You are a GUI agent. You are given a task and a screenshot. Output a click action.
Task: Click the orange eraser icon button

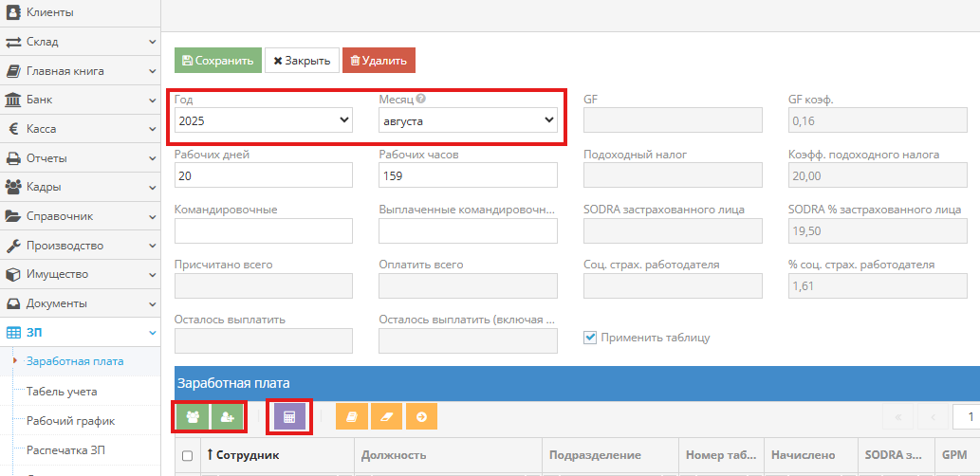(x=386, y=416)
